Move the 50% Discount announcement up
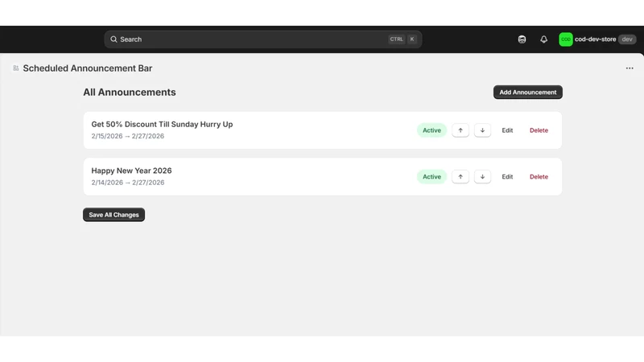 click(x=460, y=130)
